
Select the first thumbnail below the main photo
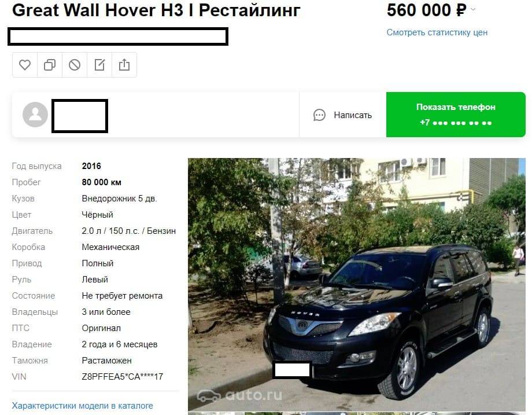pos(216,414)
